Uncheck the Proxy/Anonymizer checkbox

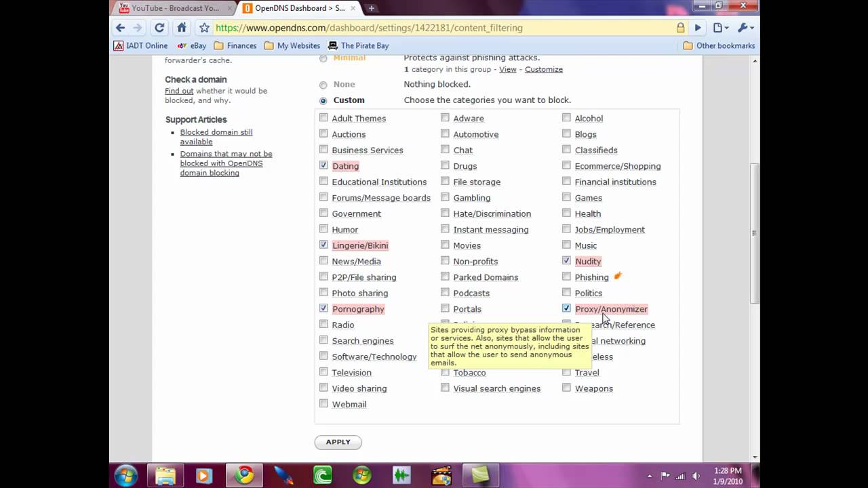pyautogui.click(x=566, y=308)
